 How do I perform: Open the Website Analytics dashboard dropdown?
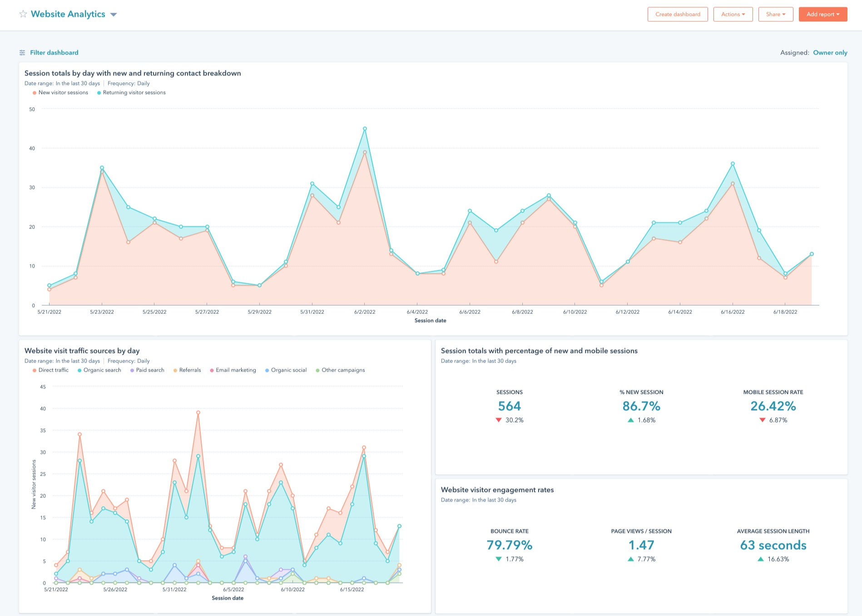pos(114,15)
